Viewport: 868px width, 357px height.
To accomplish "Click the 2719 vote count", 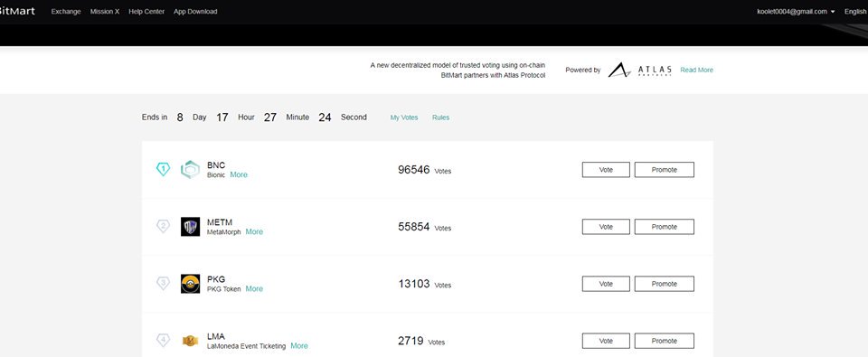I will pyautogui.click(x=410, y=341).
